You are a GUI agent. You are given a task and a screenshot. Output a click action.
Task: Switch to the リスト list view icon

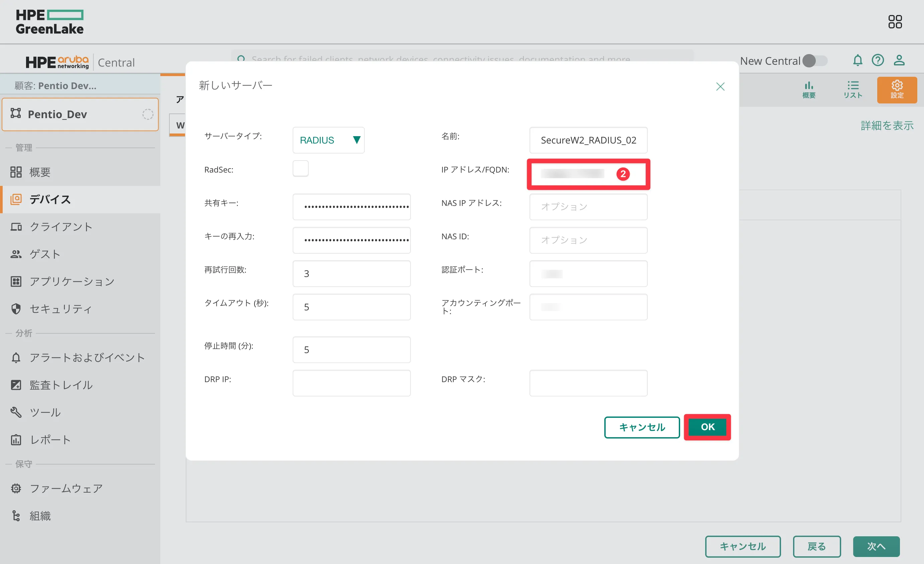(853, 90)
